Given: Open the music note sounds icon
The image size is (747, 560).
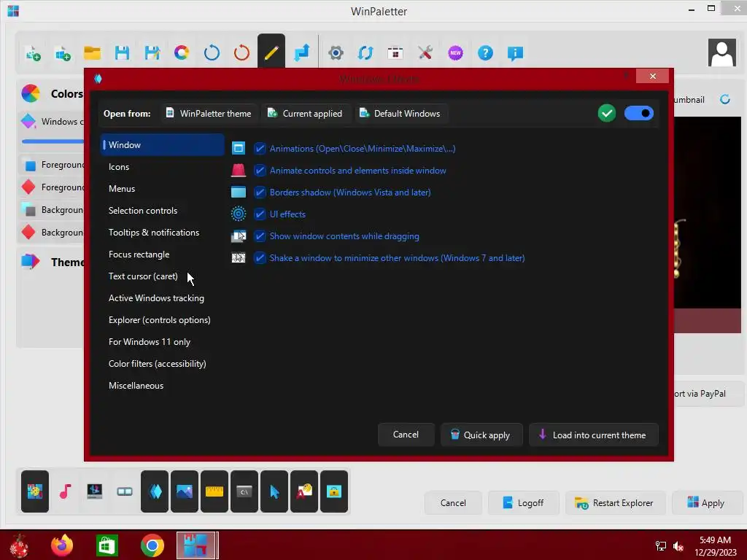Looking at the screenshot, I should [65, 491].
